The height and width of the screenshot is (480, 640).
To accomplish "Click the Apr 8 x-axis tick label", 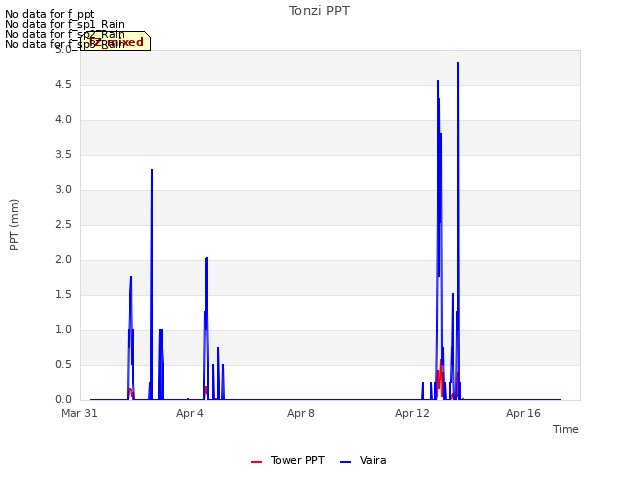I will click(301, 413).
